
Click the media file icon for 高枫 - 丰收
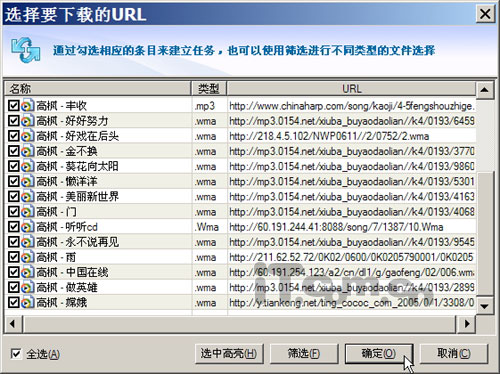[x=27, y=106]
